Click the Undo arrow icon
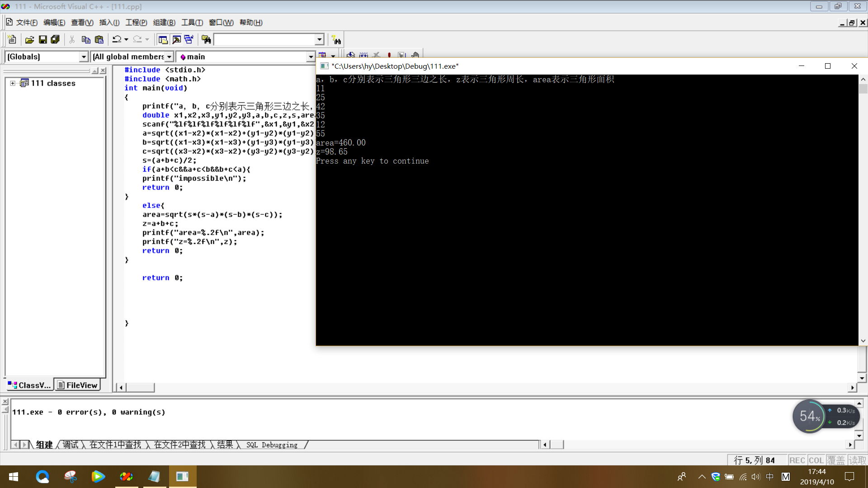This screenshot has width=868, height=488. click(x=117, y=40)
